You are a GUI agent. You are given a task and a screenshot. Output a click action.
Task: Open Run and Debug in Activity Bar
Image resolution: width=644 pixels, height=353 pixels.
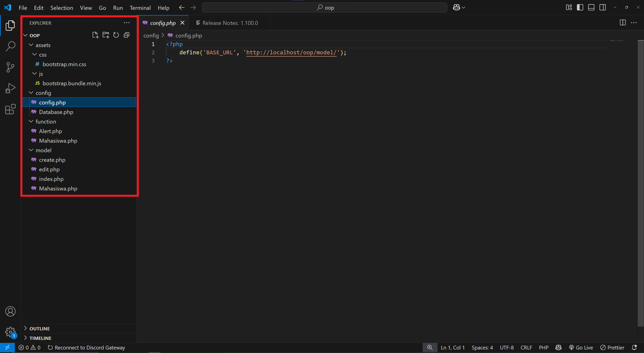coord(10,88)
